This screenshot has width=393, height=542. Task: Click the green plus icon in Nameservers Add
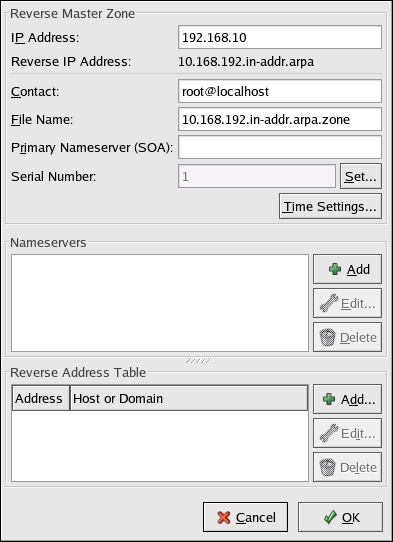tap(335, 269)
